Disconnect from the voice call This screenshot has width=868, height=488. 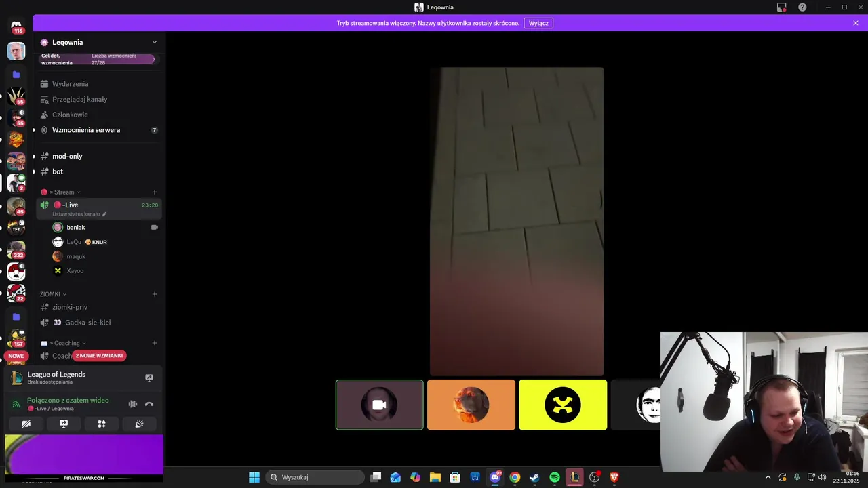click(149, 404)
